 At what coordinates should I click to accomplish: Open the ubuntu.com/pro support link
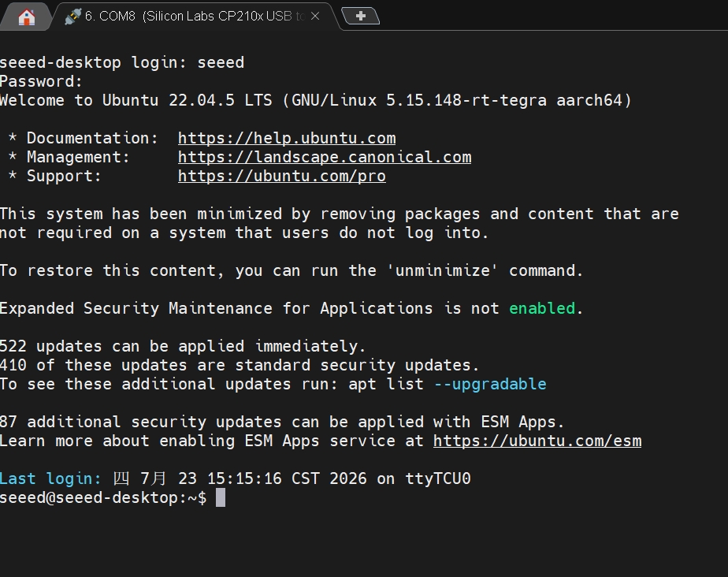pos(282,176)
